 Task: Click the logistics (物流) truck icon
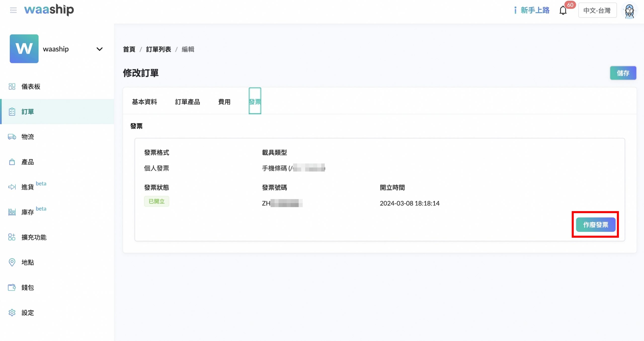[12, 137]
